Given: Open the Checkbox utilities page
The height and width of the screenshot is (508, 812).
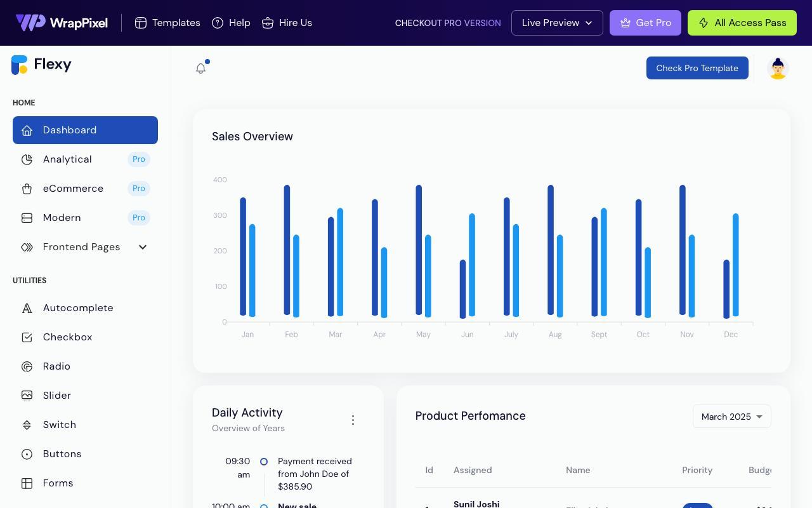Looking at the screenshot, I should click(85, 337).
